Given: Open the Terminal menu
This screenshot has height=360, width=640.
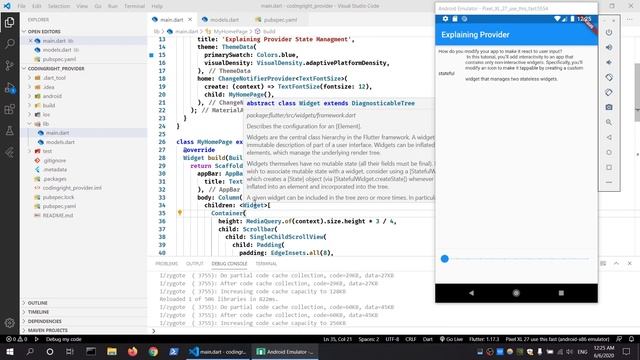Looking at the screenshot, I should 134,6.
